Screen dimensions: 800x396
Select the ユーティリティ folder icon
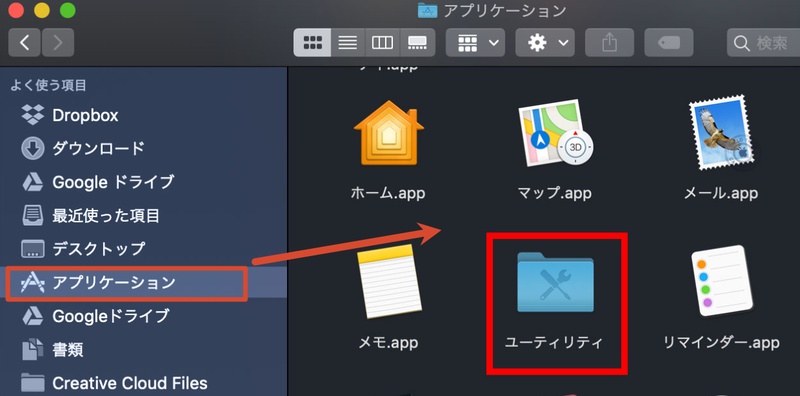pos(555,281)
